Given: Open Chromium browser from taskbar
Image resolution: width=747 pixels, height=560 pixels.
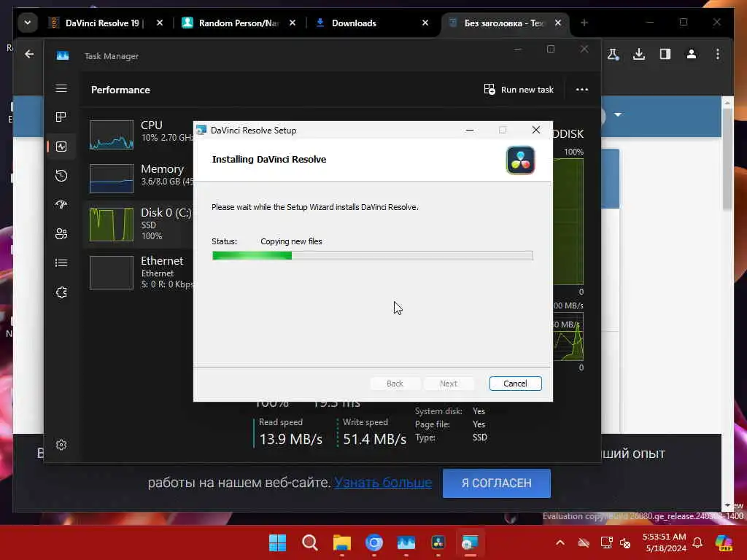Looking at the screenshot, I should (374, 542).
